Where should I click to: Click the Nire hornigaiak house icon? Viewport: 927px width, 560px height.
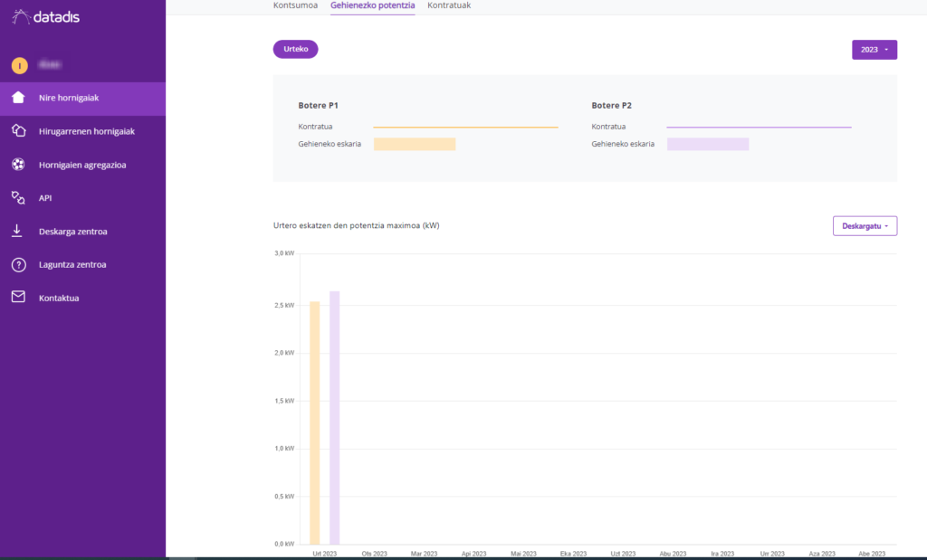18,98
